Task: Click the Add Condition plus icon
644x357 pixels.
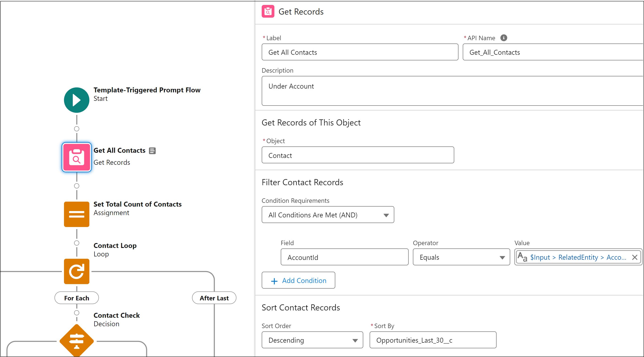Action: (273, 281)
